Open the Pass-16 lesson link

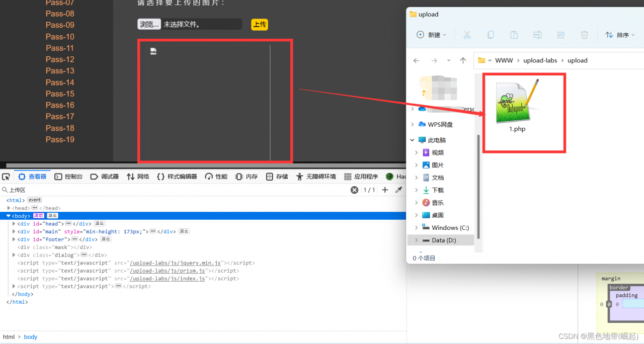tap(60, 105)
